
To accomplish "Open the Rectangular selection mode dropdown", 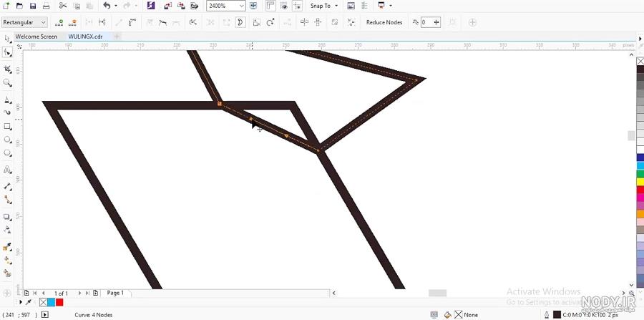I will coord(24,23).
